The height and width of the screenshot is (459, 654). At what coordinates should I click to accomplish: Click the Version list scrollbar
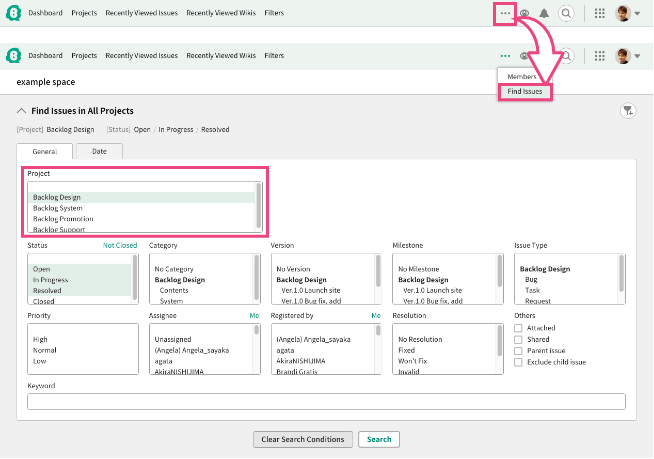(x=378, y=271)
